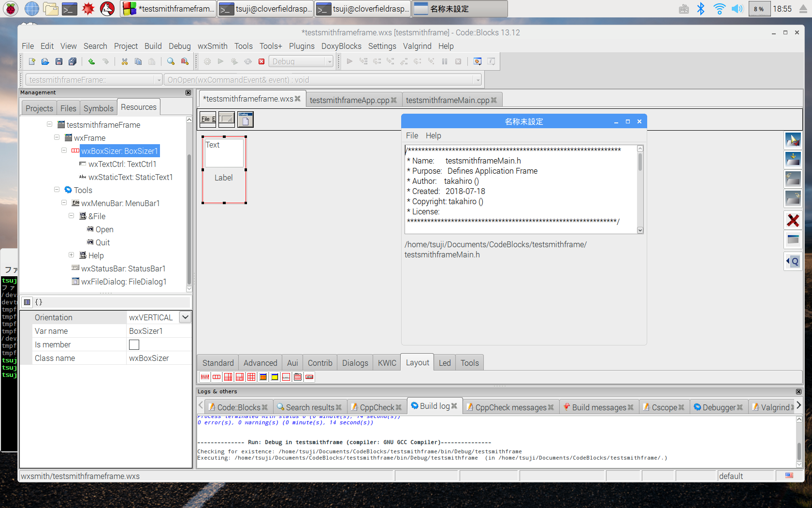
Task: Collapse the Tools tree node
Action: tap(57, 190)
